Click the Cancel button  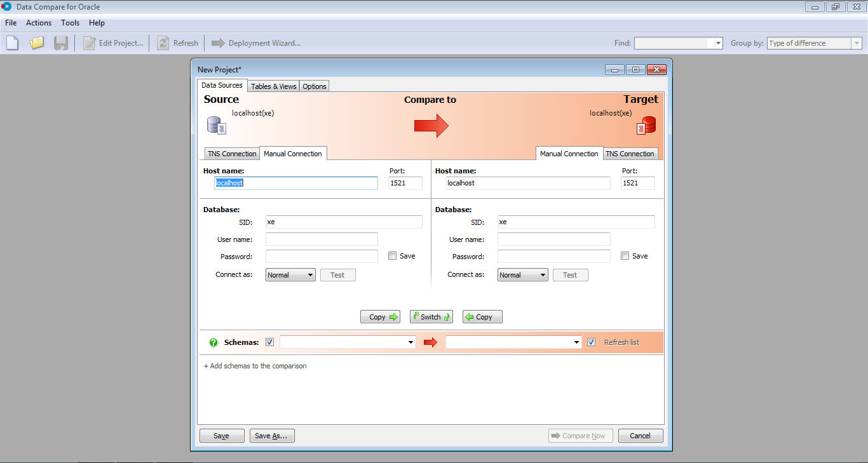[x=640, y=436]
